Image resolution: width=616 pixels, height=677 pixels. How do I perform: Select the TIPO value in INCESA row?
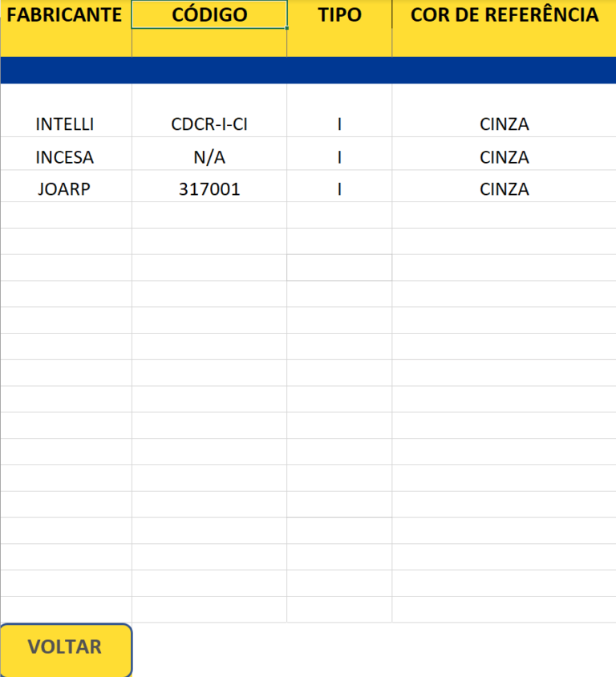point(339,157)
